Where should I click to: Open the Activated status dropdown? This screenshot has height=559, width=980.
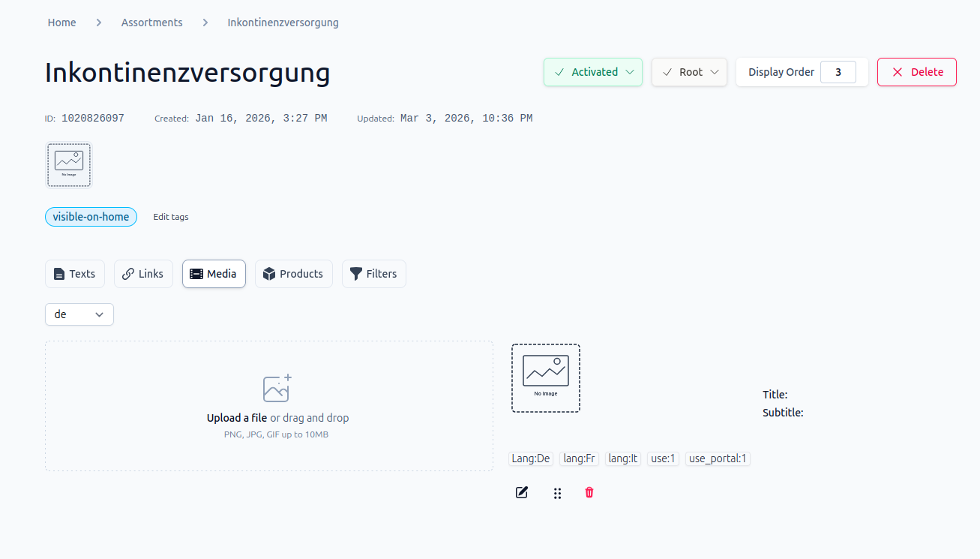pyautogui.click(x=593, y=72)
